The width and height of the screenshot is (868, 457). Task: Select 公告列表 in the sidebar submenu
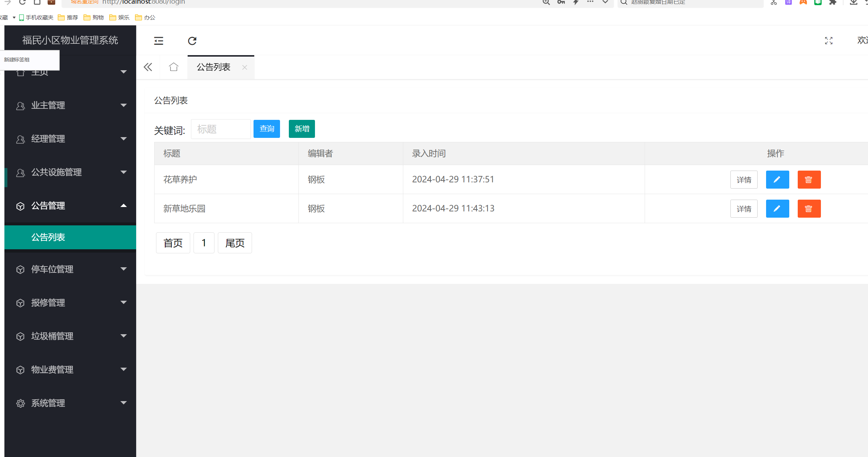pos(48,238)
